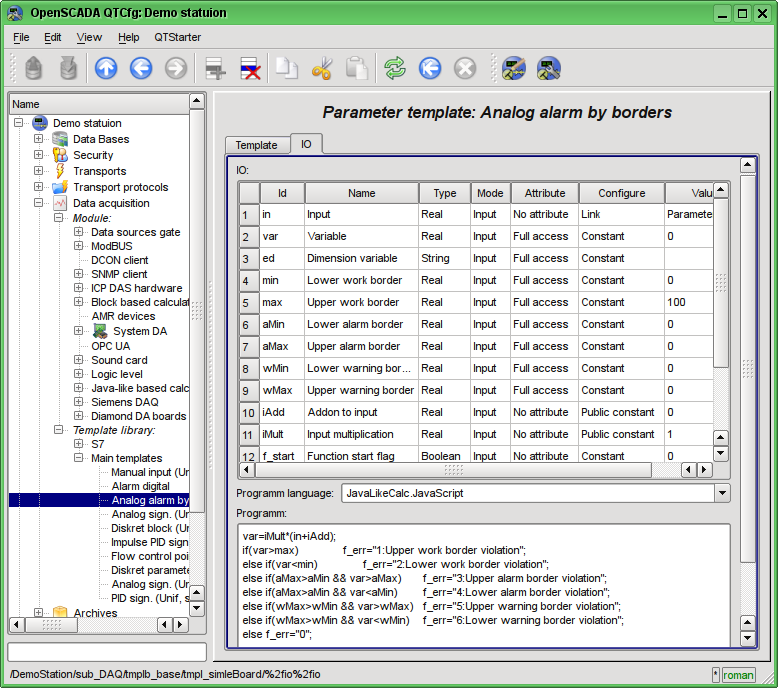
Task: Open the QTStarter menu
Action: pyautogui.click(x=177, y=37)
